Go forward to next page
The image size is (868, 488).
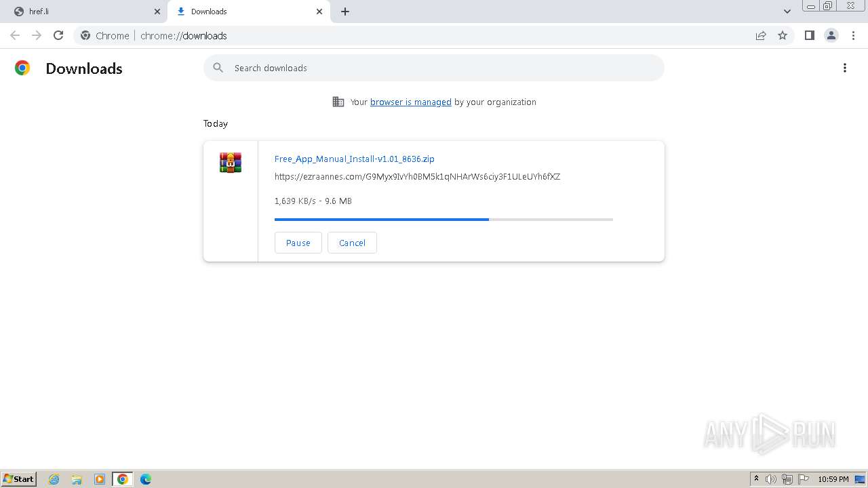coord(37,35)
